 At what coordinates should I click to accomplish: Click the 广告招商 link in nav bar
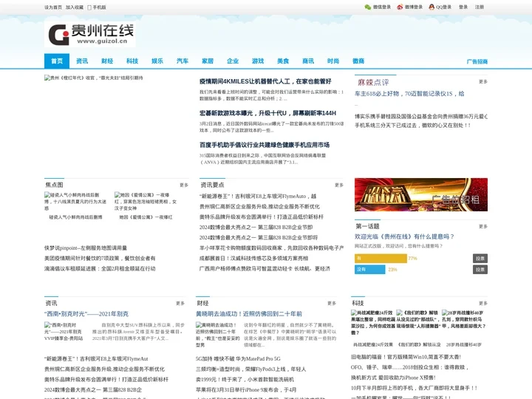coord(477,61)
